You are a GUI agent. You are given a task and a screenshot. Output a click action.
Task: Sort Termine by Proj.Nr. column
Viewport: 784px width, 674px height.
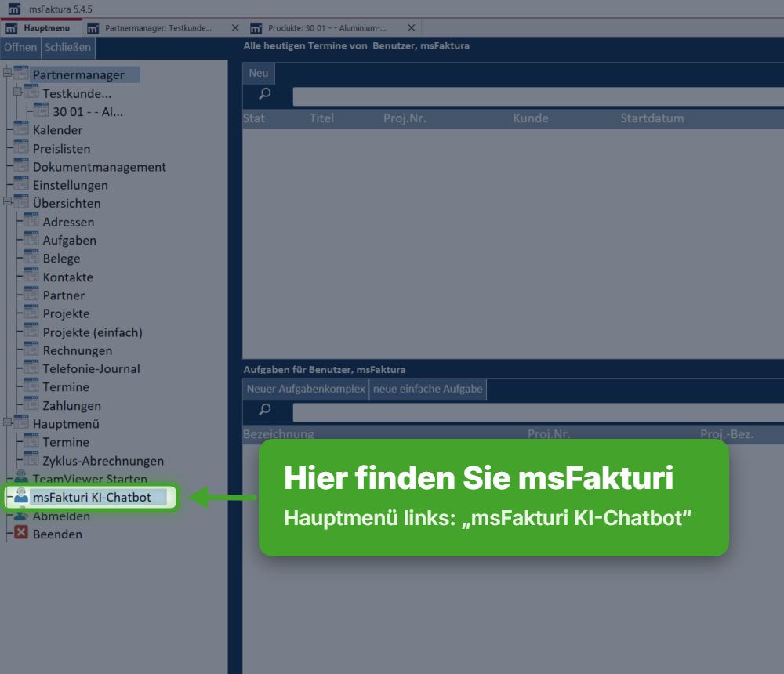(x=405, y=118)
